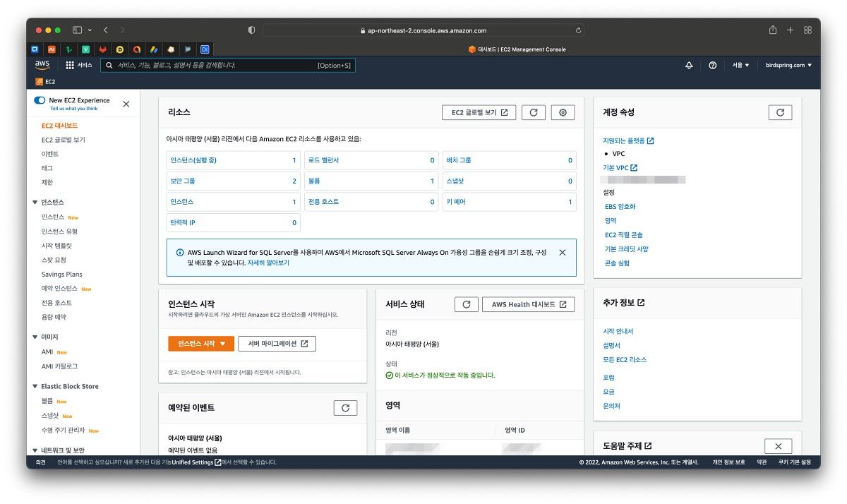Open the birdspring.com account dropdown

788,65
